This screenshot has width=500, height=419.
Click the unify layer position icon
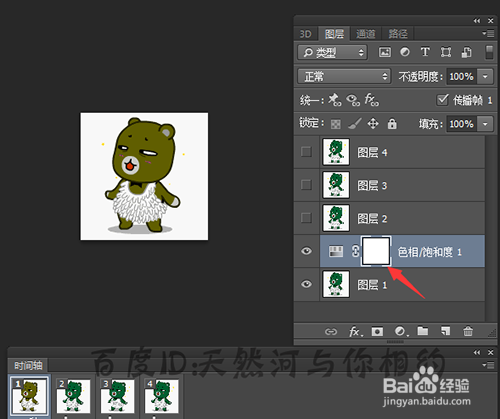click(335, 100)
